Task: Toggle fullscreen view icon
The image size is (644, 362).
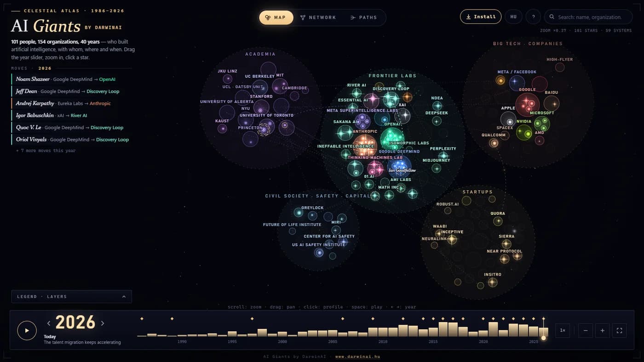Action: pos(619,330)
